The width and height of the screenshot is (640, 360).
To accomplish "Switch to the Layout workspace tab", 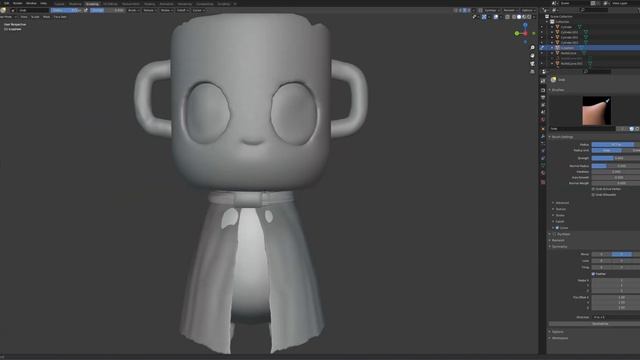I will click(60, 4).
